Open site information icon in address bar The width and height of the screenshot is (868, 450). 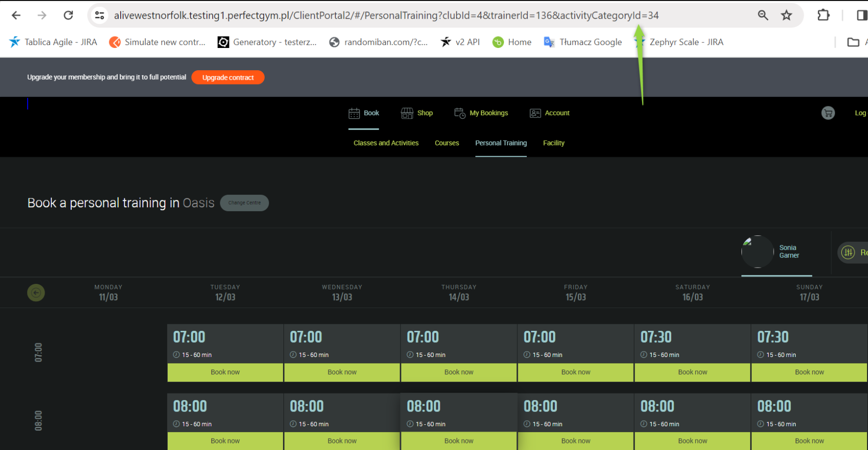[x=100, y=15]
